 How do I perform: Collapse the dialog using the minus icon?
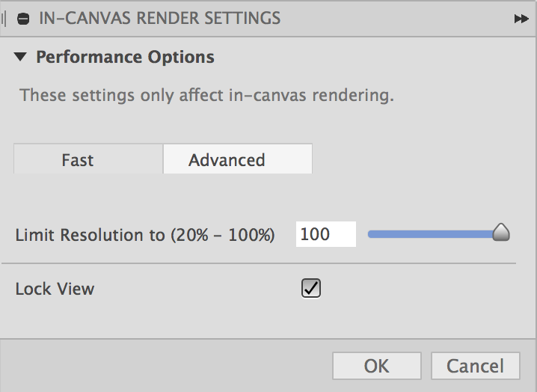point(22,19)
